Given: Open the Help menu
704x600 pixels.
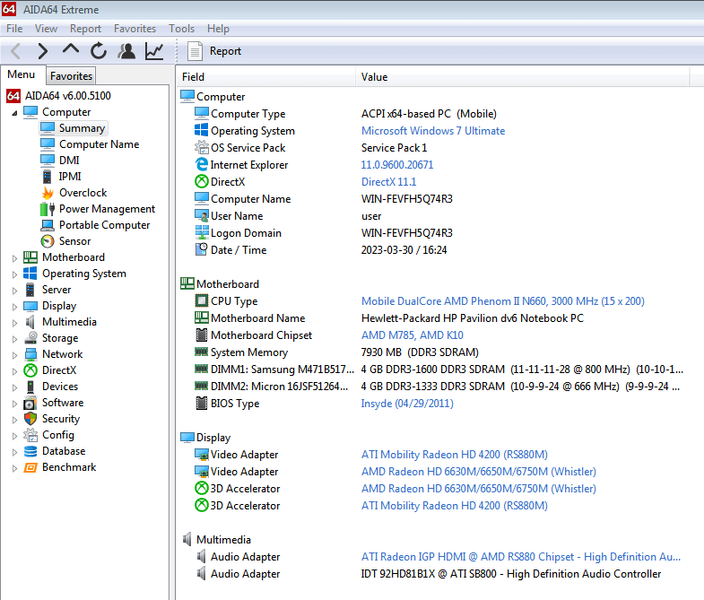Looking at the screenshot, I should coord(218,29).
